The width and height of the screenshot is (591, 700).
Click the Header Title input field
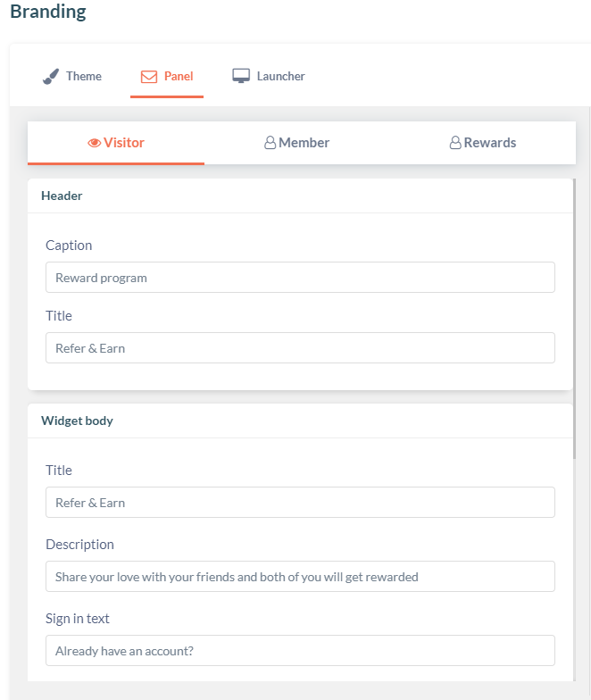tap(300, 348)
